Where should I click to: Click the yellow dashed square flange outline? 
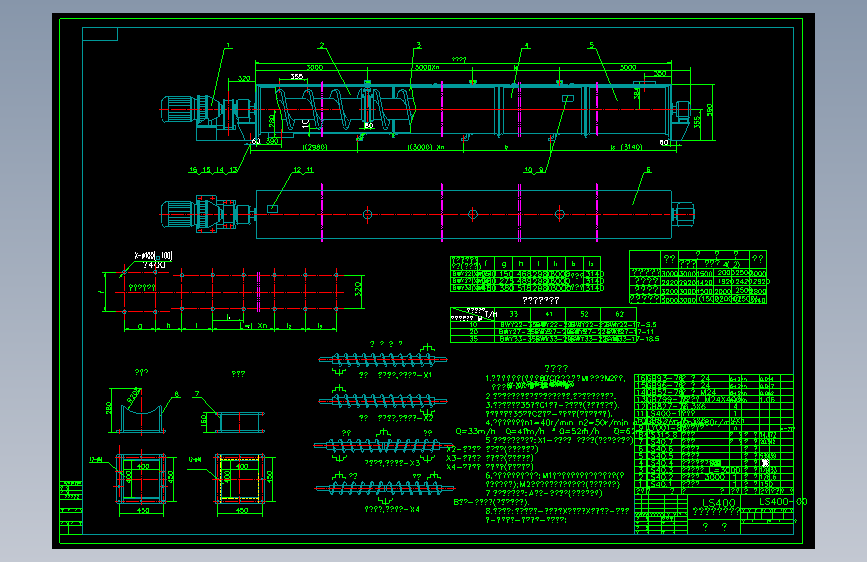pyautogui.click(x=240, y=478)
